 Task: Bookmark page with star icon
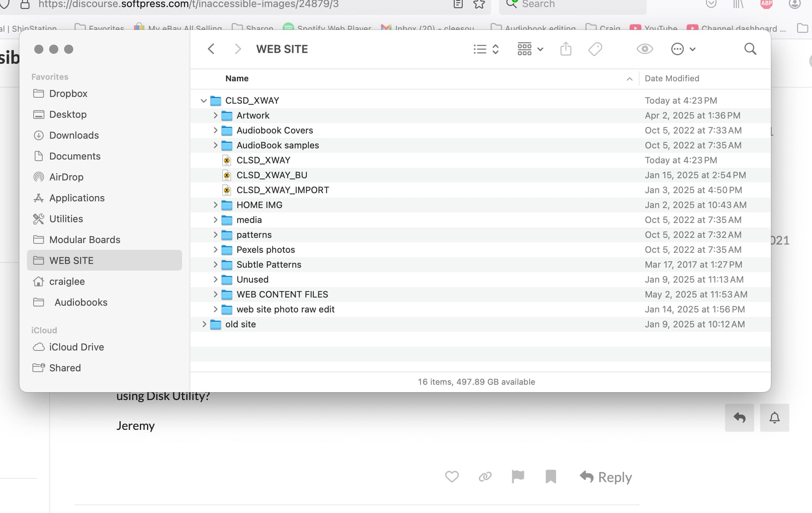(479, 4)
